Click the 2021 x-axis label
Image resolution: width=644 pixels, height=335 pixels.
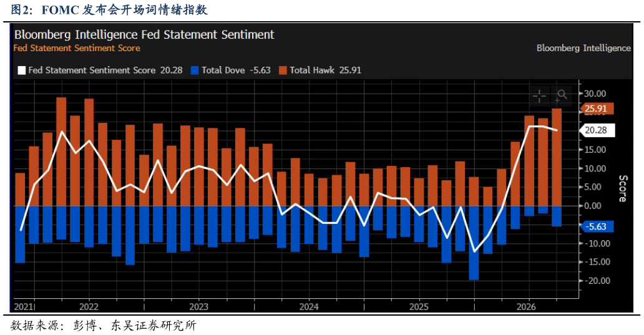coord(24,307)
